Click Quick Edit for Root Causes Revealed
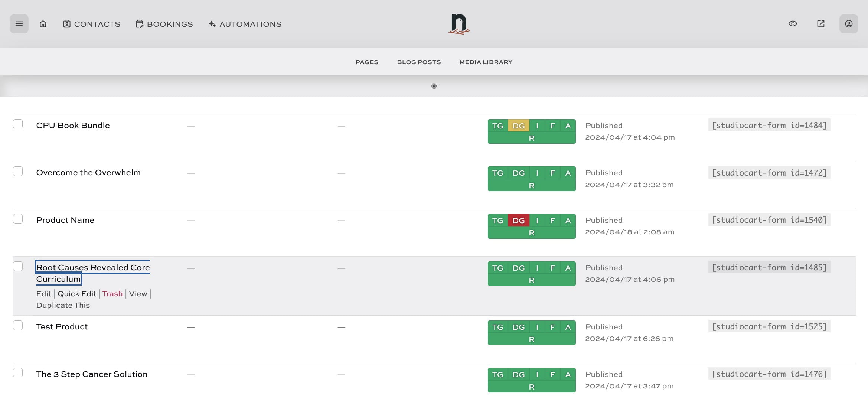Screen dimensions: 868x404 [x=77, y=294]
